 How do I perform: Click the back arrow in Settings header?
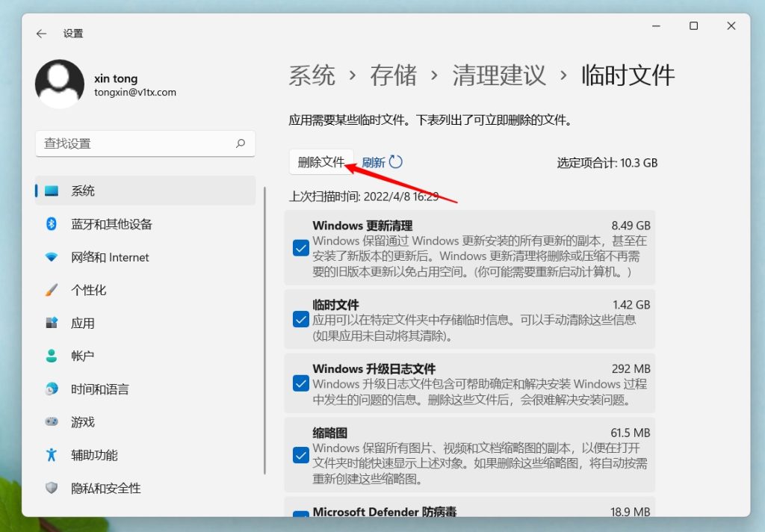41,34
